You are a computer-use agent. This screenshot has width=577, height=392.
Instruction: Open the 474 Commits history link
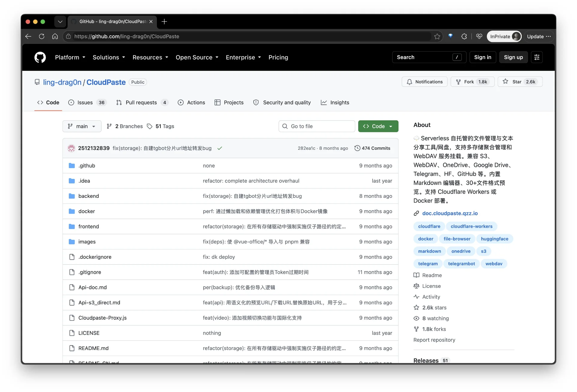(372, 148)
